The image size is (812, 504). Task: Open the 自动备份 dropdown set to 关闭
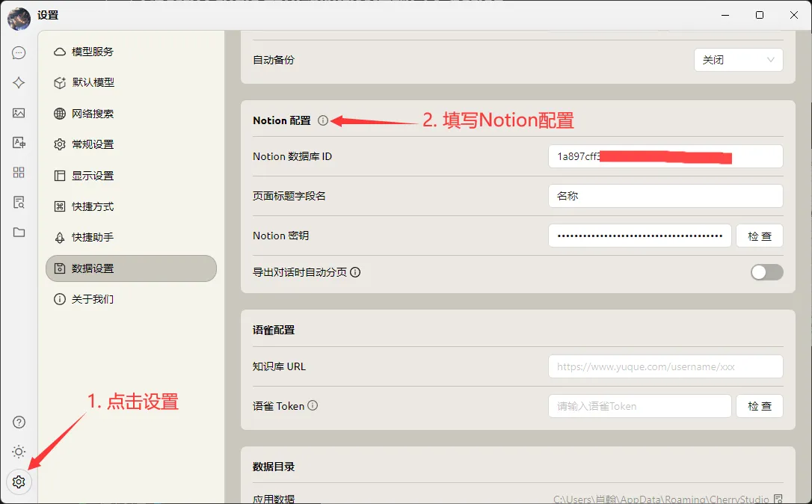click(x=739, y=60)
